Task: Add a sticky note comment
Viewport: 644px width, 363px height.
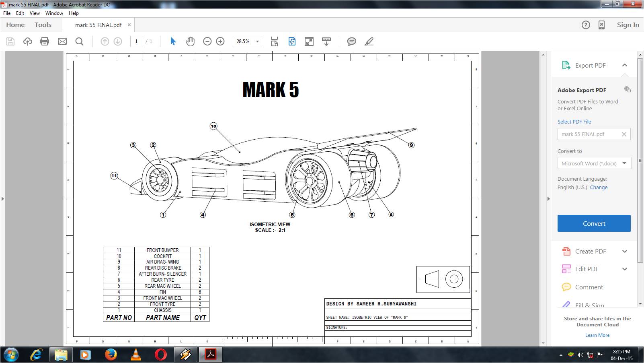Action: 352,41
